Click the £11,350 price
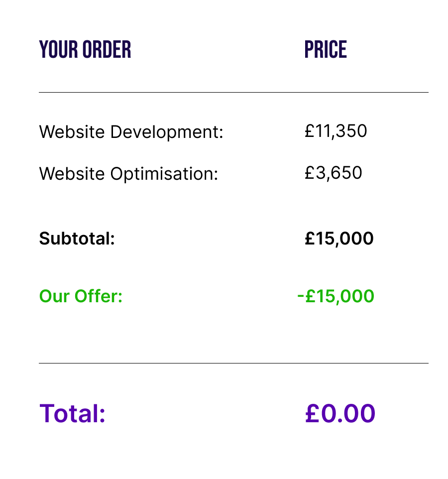Screen dimensions: 448x479 point(336,131)
